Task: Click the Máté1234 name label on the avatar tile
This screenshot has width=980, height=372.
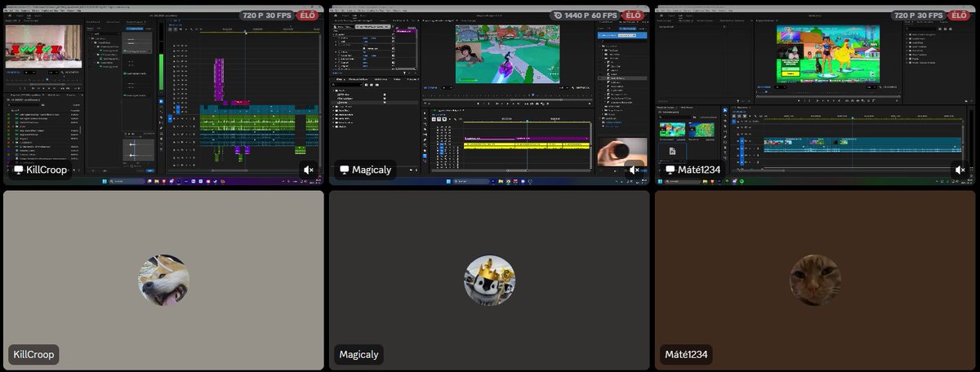Action: pos(686,355)
